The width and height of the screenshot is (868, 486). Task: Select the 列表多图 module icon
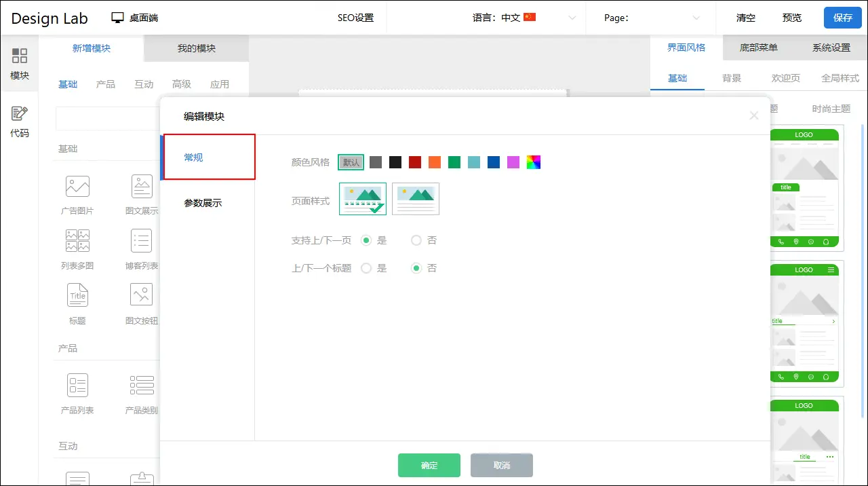pyautogui.click(x=77, y=241)
